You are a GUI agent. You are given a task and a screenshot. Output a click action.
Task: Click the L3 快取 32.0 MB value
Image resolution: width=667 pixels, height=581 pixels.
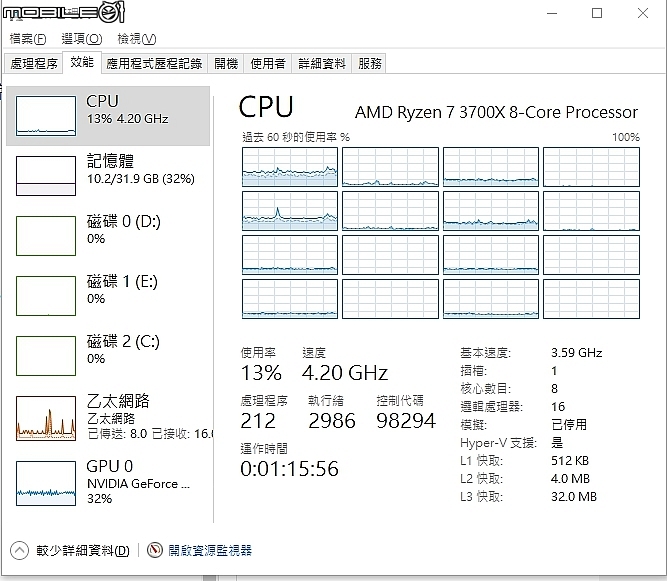click(574, 496)
